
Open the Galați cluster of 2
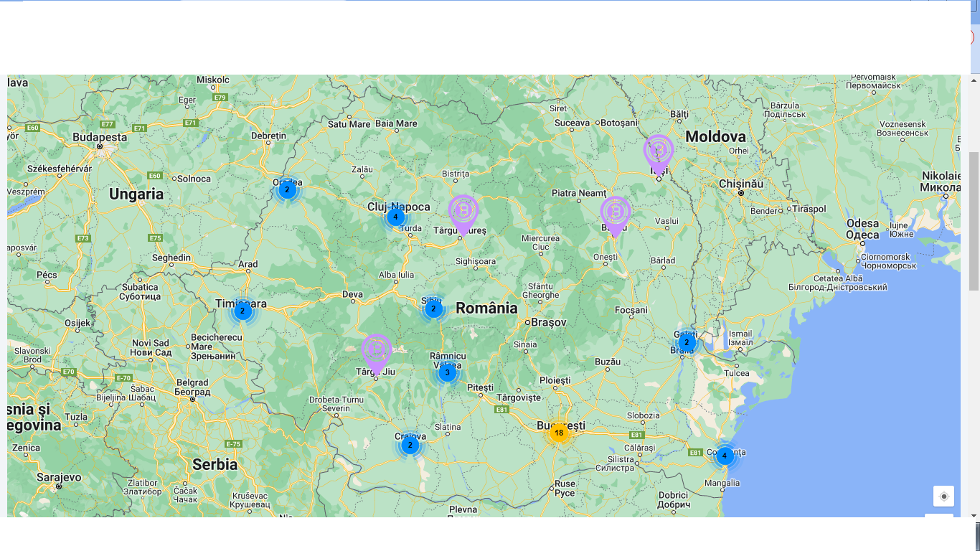click(687, 342)
